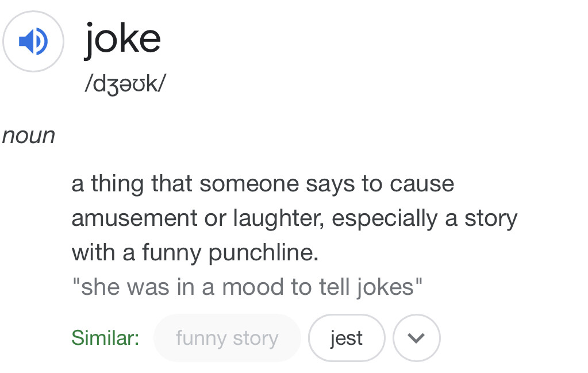Click the word "cause" in the definition

(422, 184)
